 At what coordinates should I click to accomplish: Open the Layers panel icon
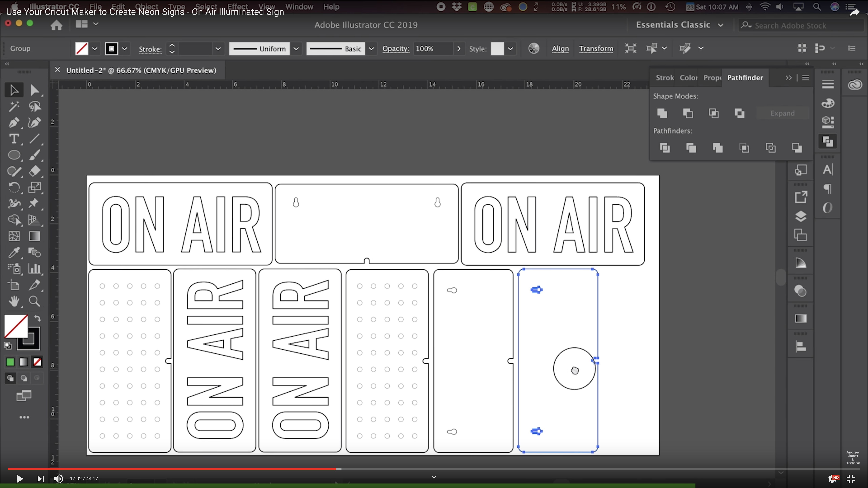coord(801,216)
